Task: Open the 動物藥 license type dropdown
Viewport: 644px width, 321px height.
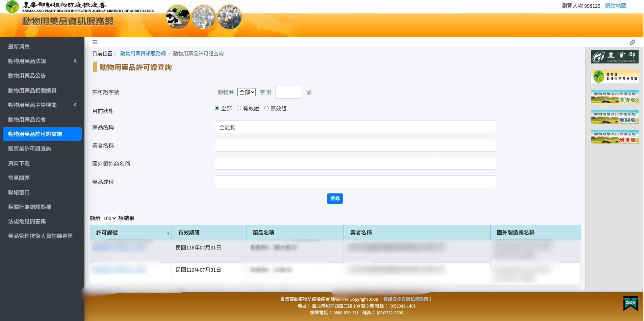Action: point(246,92)
